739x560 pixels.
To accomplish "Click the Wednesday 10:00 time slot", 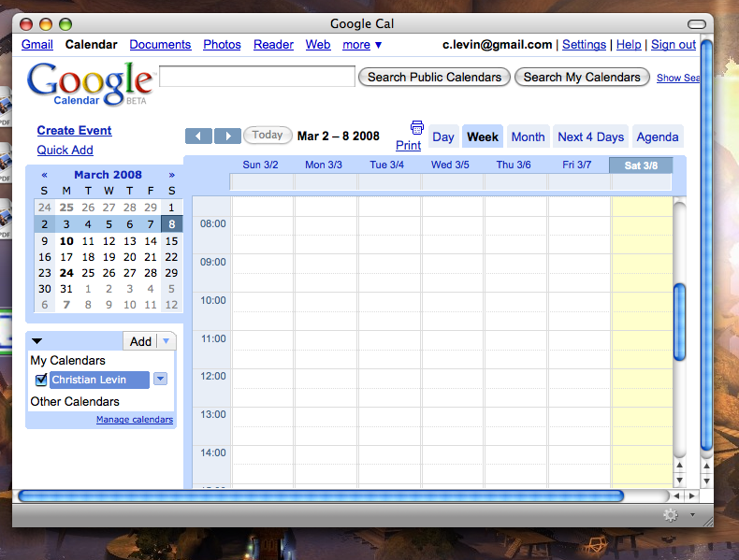I will [x=453, y=302].
